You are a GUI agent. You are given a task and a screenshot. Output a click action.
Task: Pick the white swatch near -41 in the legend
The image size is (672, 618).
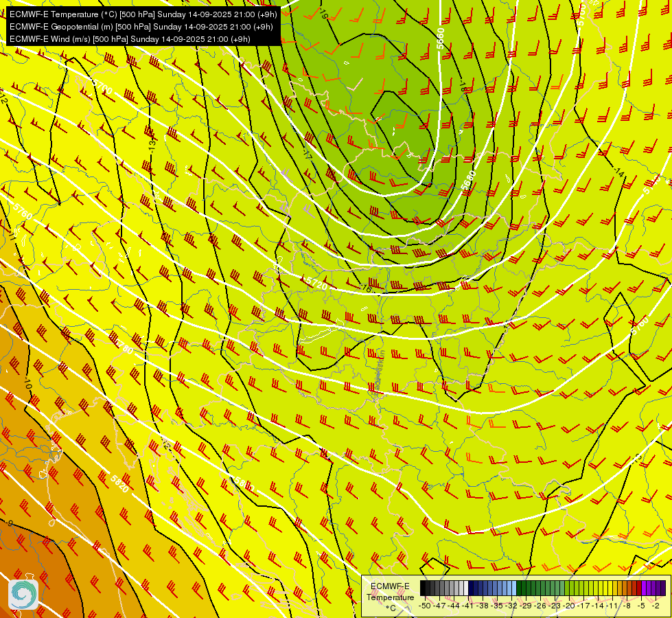point(466,588)
